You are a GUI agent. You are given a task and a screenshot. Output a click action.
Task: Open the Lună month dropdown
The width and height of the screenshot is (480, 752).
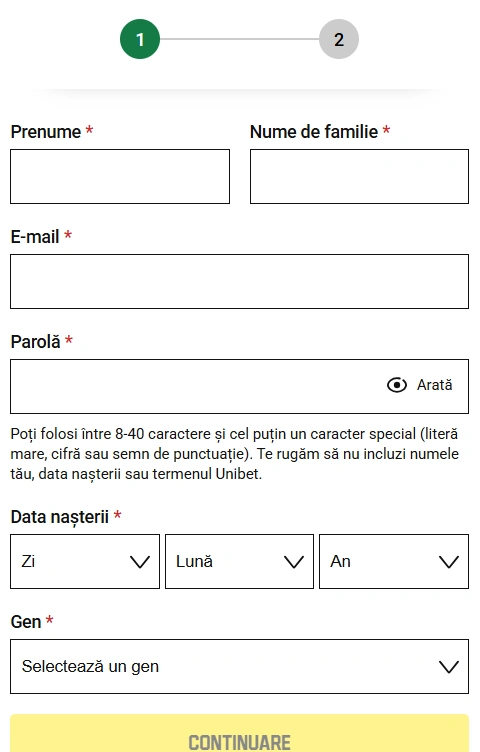coord(239,562)
